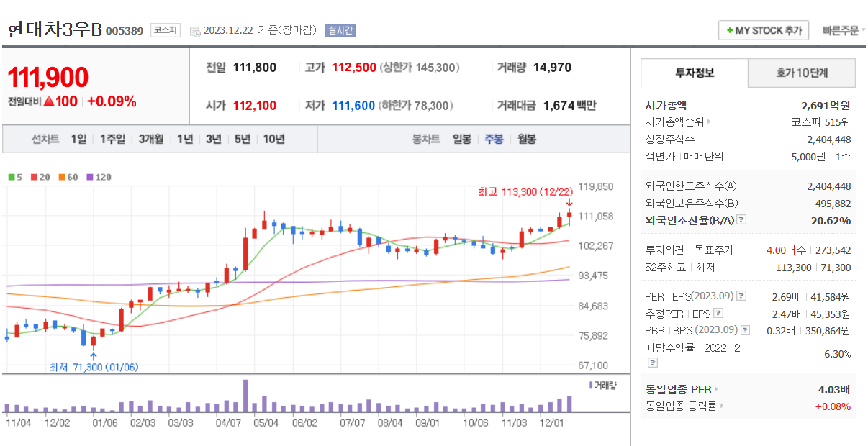Screen dimensions: 868x446
Task: Click the 배당수익률 value 6.30%
Action: click(x=838, y=354)
